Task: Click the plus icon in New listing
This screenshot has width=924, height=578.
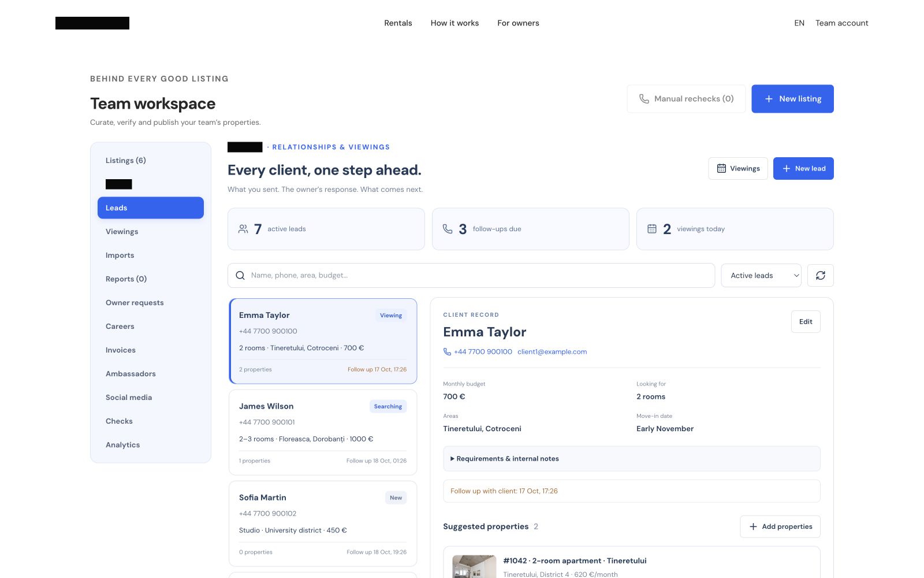Action: 769,99
